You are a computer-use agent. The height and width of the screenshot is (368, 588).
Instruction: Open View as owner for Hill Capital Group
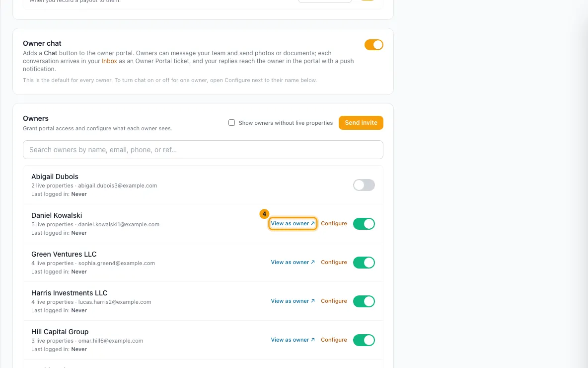[x=293, y=340]
